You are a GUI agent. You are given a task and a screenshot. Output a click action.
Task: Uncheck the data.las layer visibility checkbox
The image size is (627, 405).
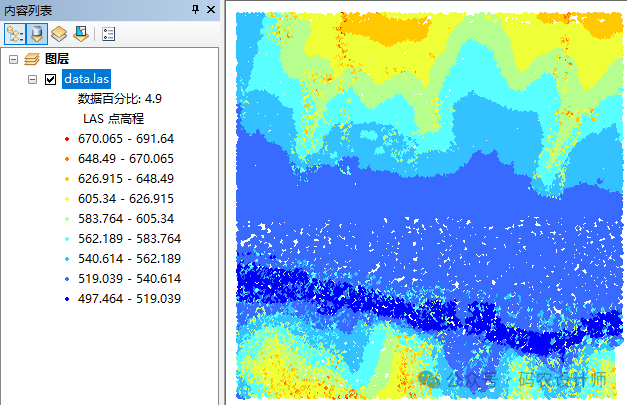[x=51, y=79]
